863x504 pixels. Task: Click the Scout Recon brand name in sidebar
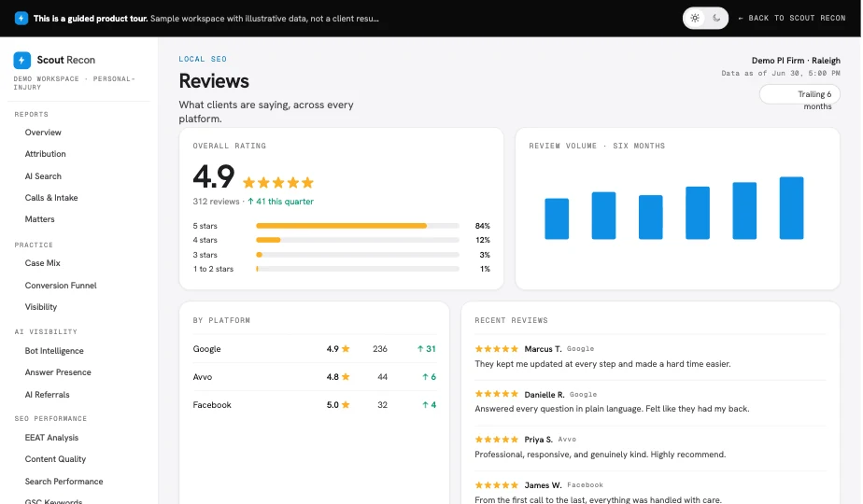[x=66, y=60]
